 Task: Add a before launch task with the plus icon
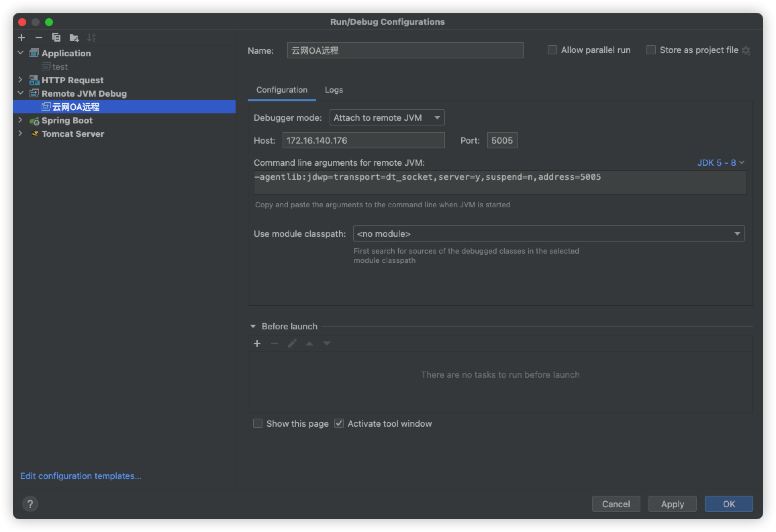pos(257,343)
